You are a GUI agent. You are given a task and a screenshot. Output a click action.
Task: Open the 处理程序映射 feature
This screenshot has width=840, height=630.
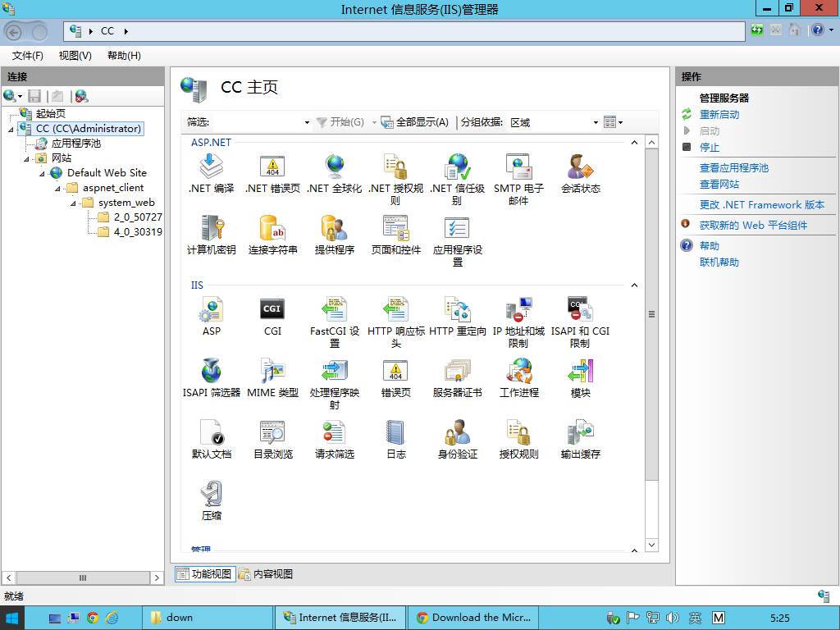point(335,384)
